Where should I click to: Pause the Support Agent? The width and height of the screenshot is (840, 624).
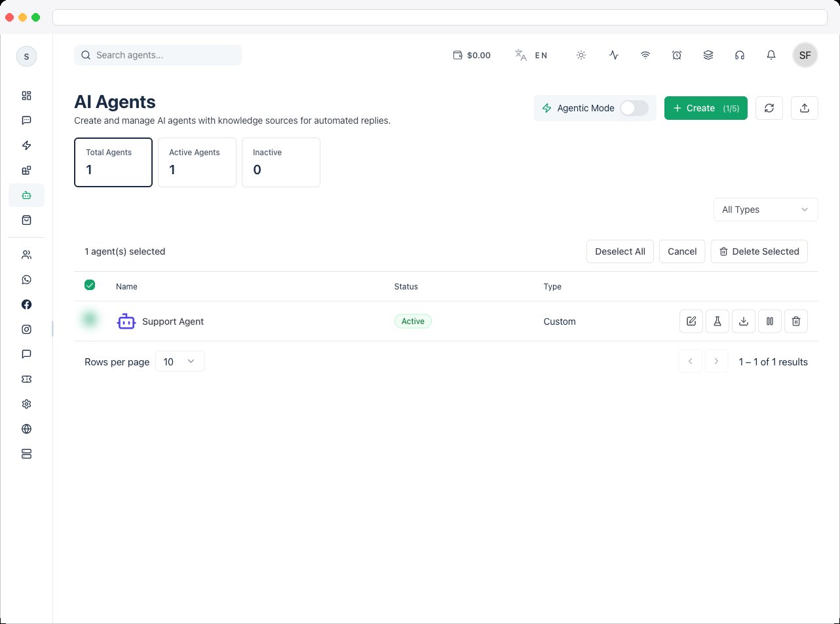click(770, 321)
